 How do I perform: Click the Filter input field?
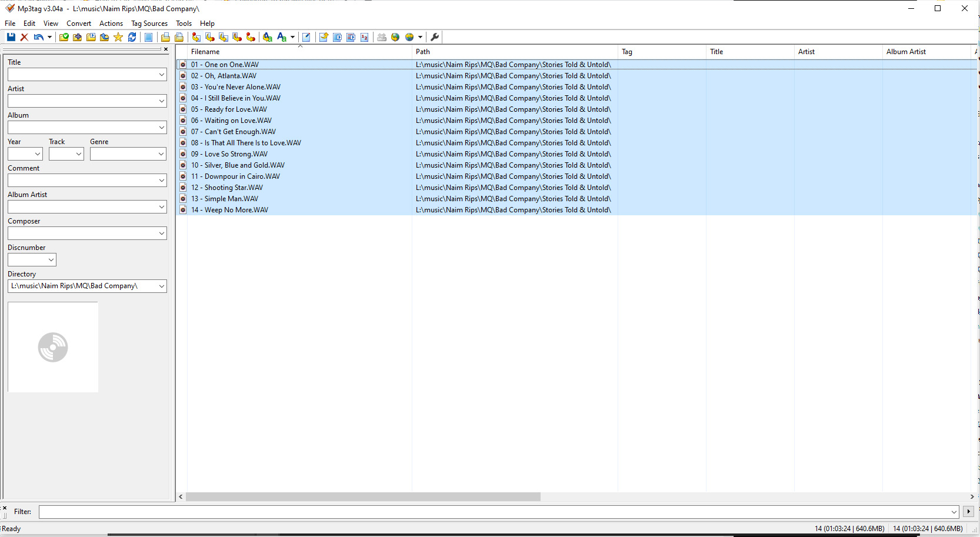494,512
